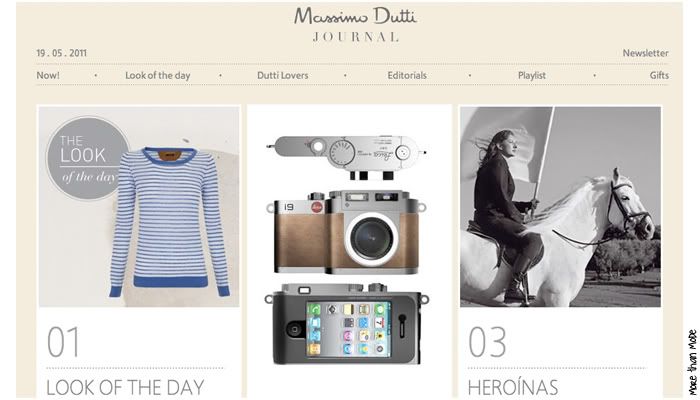The height and width of the screenshot is (400, 700).
Task: Open the Newsletter link
Action: [x=646, y=53]
